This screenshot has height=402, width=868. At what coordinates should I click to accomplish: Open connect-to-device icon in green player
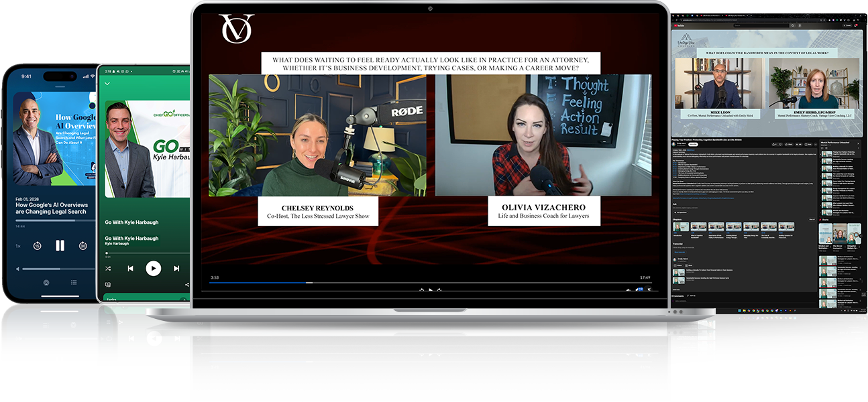click(x=108, y=285)
